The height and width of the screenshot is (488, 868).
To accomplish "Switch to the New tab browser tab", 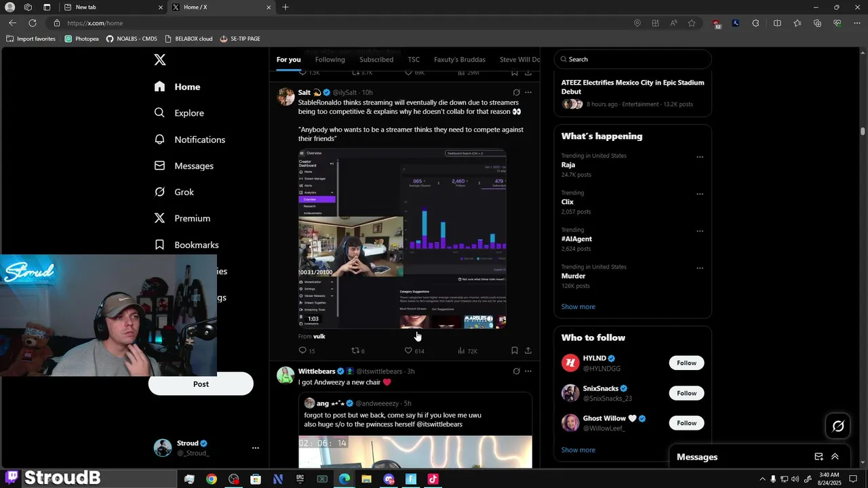I will tap(112, 7).
